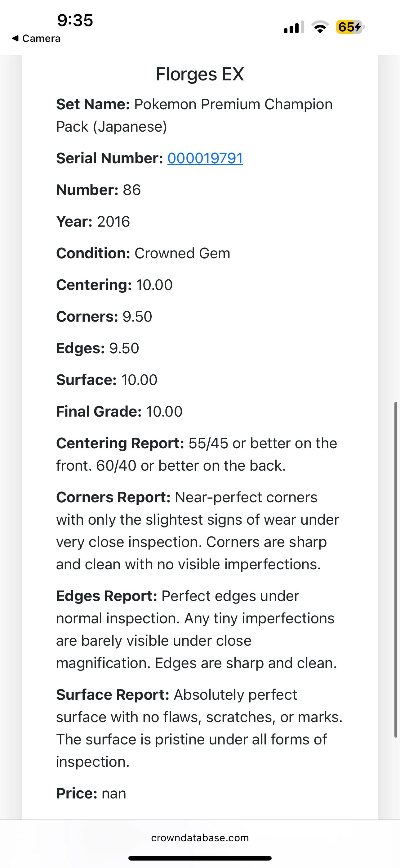This screenshot has height=868, width=400.
Task: Tap the battery 65 charging indicator
Action: 350,27
